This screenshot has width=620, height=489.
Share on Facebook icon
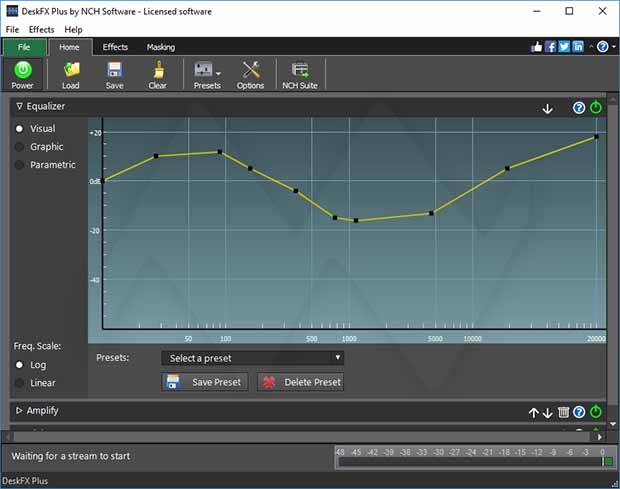(550, 47)
